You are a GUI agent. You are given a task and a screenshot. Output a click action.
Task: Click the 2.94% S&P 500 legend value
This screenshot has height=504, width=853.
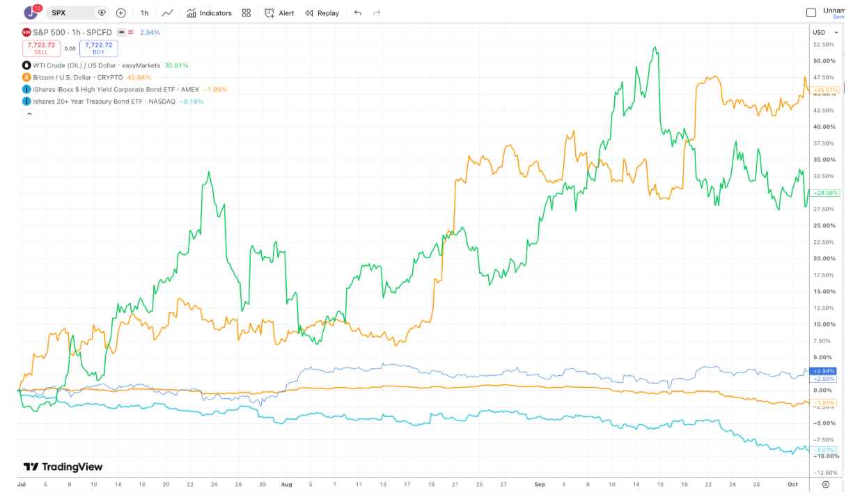(x=150, y=32)
